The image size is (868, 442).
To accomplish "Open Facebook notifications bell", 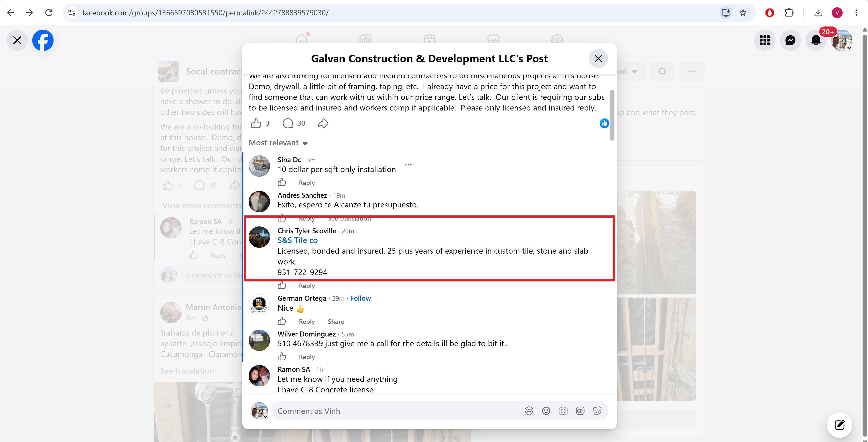I will 816,40.
